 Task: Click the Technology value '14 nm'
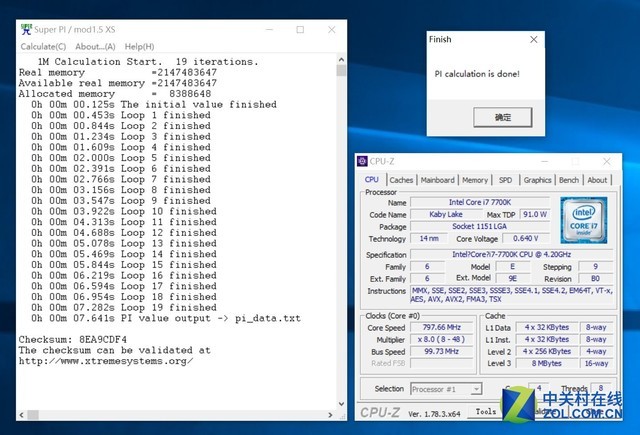429,239
